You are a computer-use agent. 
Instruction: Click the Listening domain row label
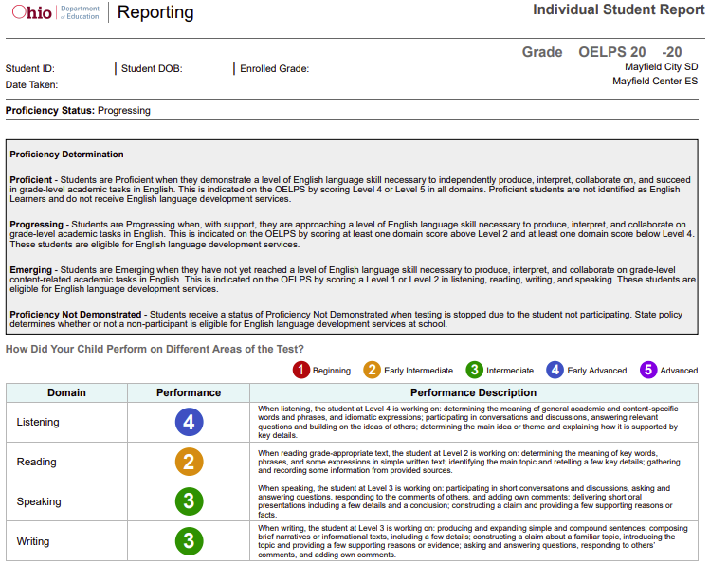[x=38, y=422]
